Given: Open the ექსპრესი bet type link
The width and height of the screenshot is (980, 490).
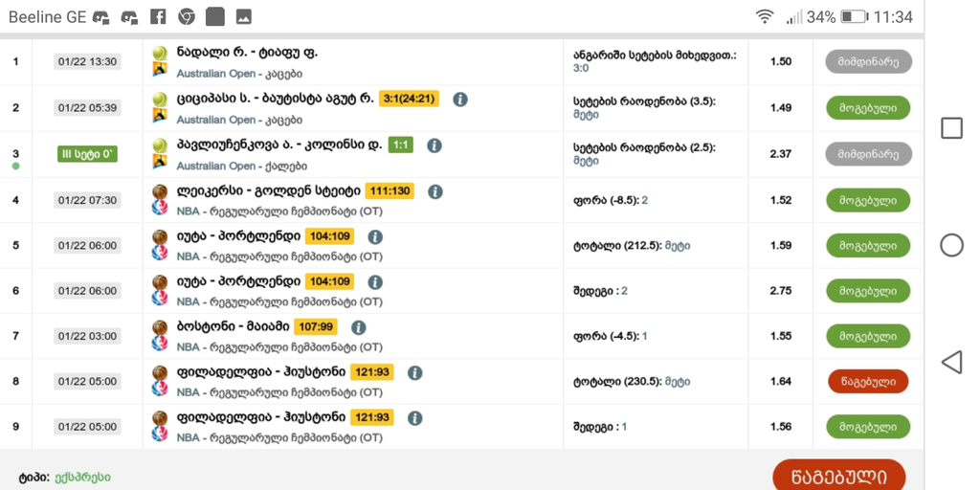Looking at the screenshot, I should 81,478.
